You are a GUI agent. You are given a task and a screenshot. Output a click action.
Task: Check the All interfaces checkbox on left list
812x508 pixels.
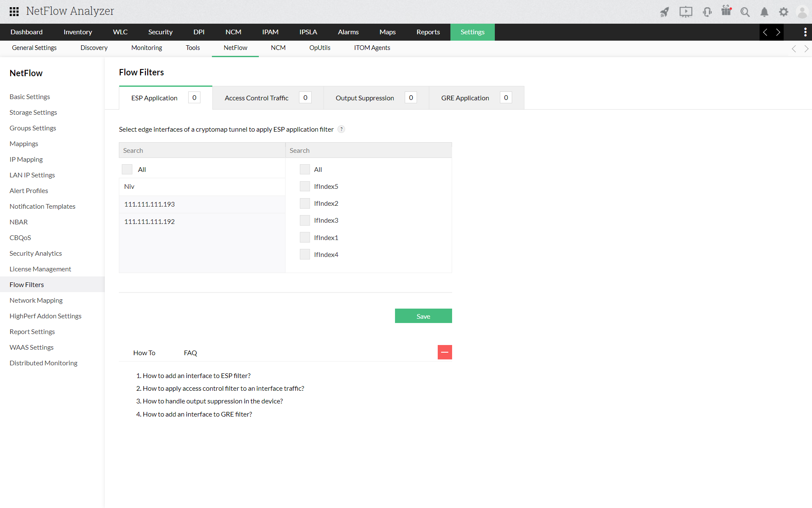coord(127,169)
